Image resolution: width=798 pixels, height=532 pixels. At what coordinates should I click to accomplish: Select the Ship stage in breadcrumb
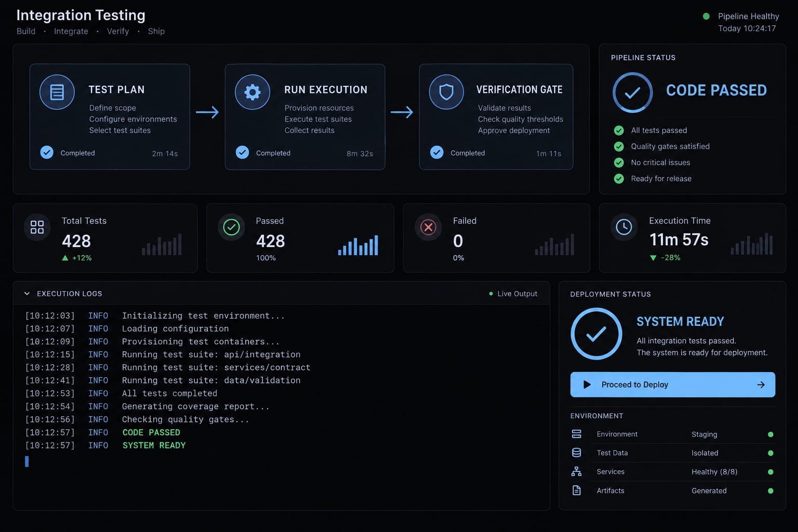156,31
